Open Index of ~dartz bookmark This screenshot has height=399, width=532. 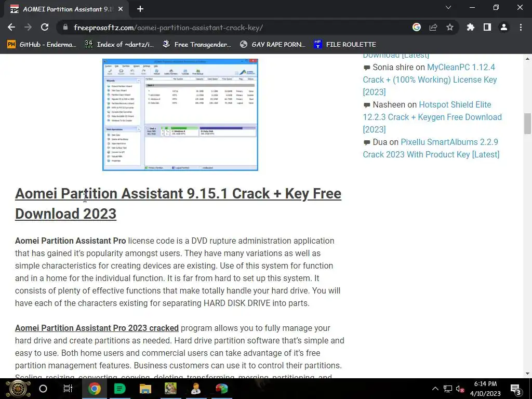click(119, 45)
